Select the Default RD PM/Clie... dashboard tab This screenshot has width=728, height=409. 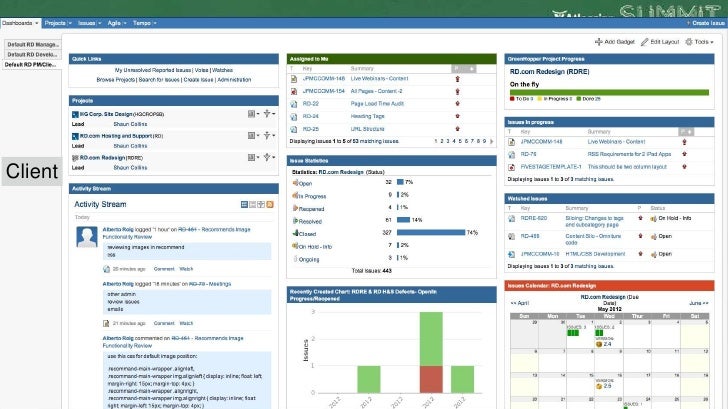point(31,65)
